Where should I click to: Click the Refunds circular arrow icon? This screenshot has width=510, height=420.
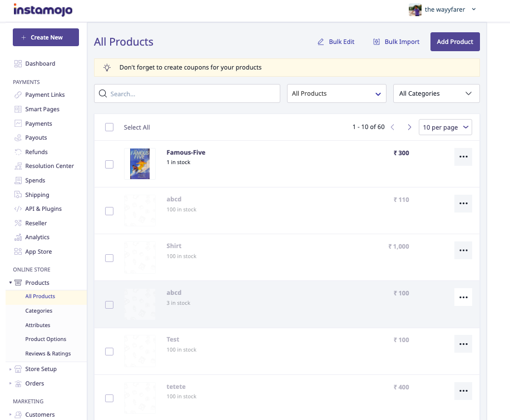coord(18,152)
